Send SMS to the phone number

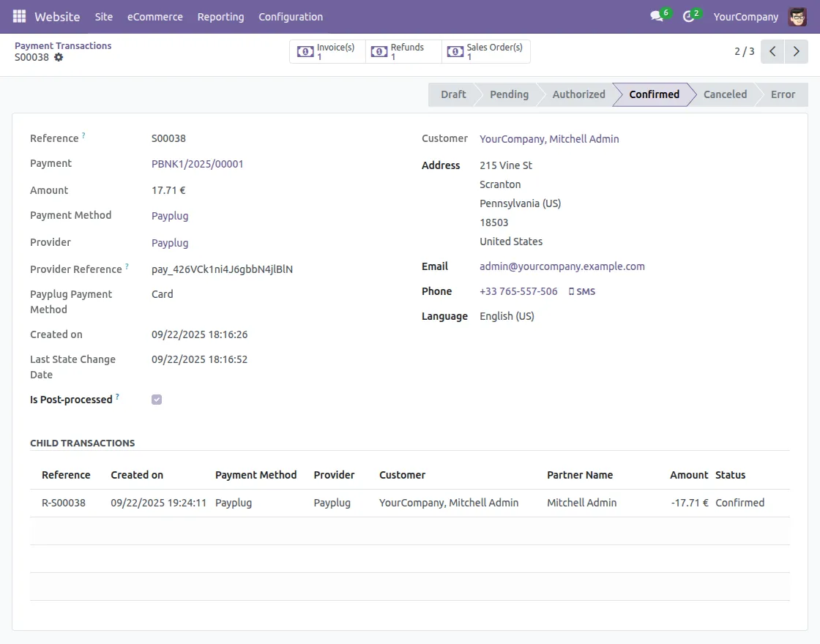(582, 291)
